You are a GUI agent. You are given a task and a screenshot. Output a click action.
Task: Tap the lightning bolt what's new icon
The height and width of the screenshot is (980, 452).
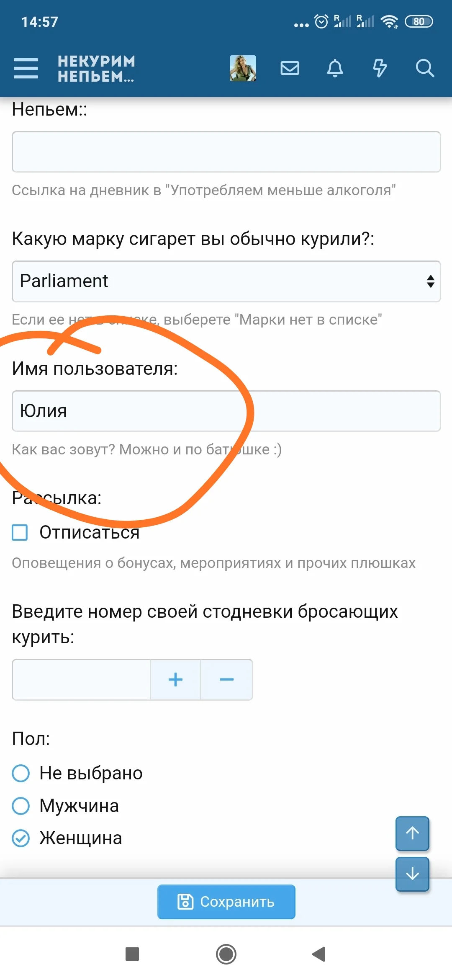coord(380,68)
